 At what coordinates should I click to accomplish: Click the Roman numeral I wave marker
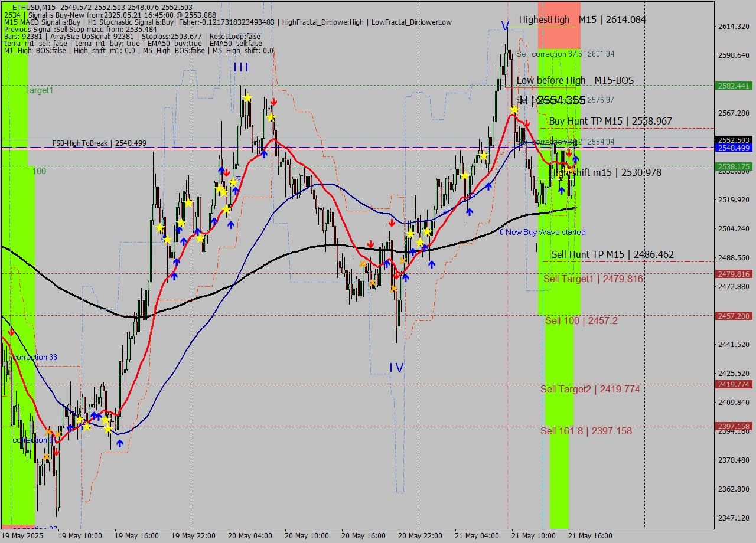(x=536, y=247)
